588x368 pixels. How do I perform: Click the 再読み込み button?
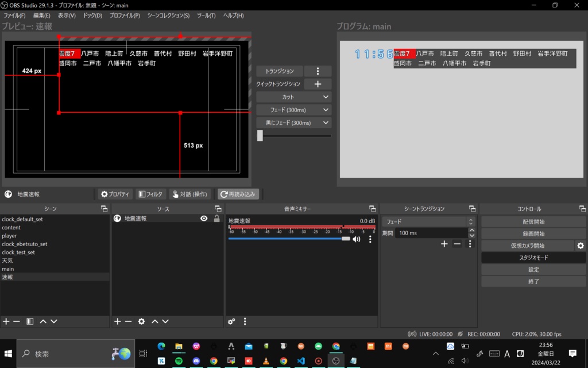pos(238,194)
